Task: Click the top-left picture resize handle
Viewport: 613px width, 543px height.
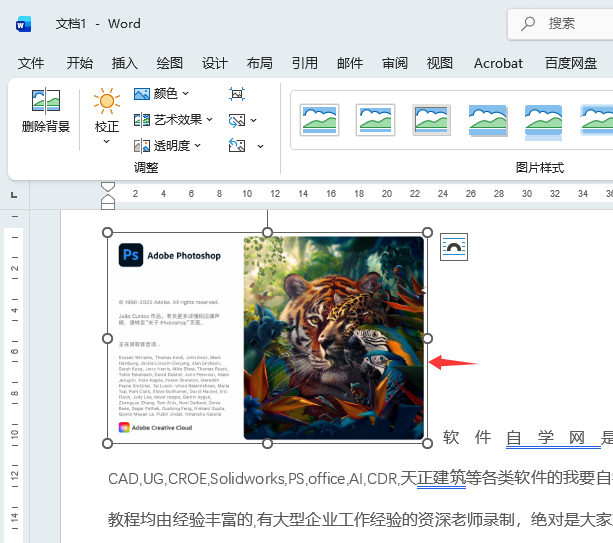Action: 108,233
